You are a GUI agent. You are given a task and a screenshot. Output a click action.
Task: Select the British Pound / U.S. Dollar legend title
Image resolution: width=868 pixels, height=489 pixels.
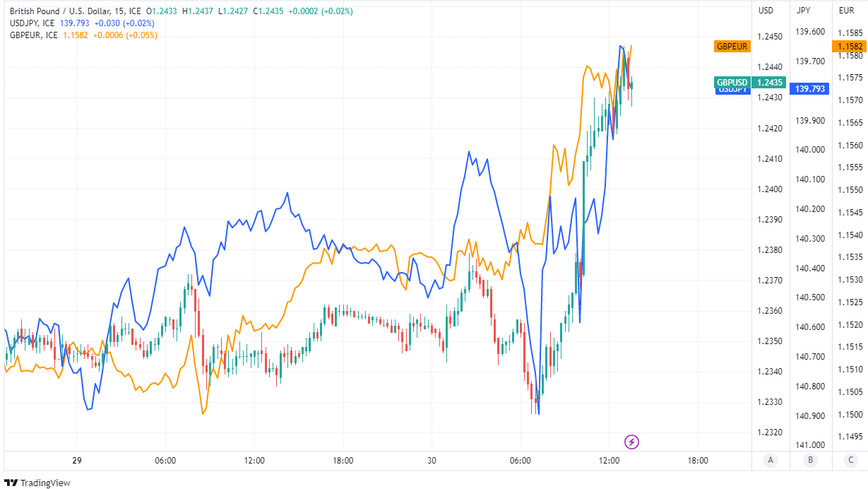click(75, 11)
